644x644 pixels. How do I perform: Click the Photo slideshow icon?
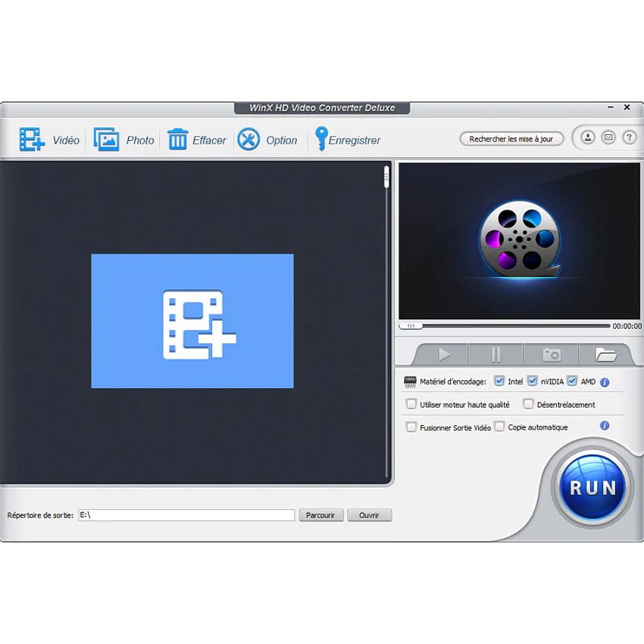click(x=106, y=139)
